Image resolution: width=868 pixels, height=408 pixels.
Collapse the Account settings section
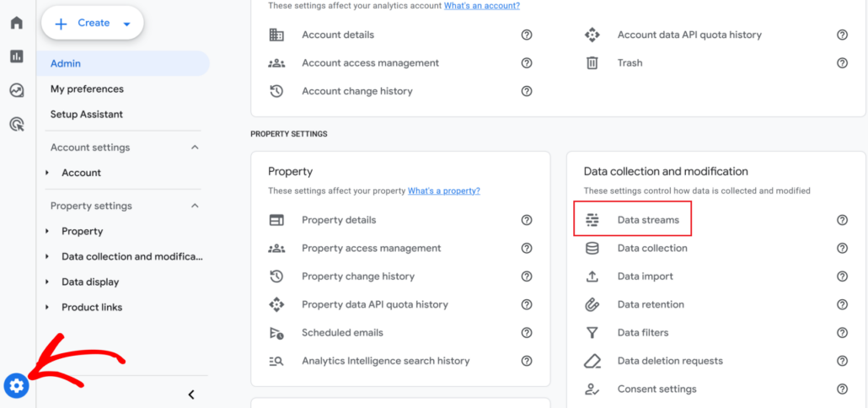coord(195,148)
